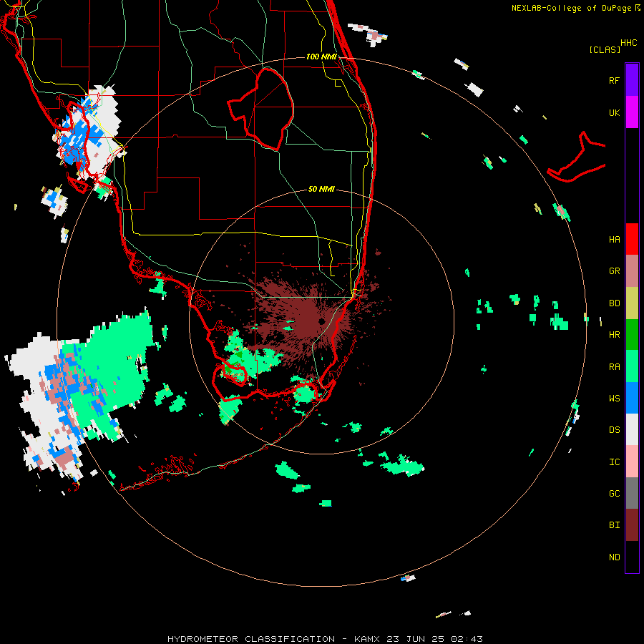Select the GR dusty-pink legend swatch
Image resolution: width=644 pixels, height=644 pixels.
(632, 271)
